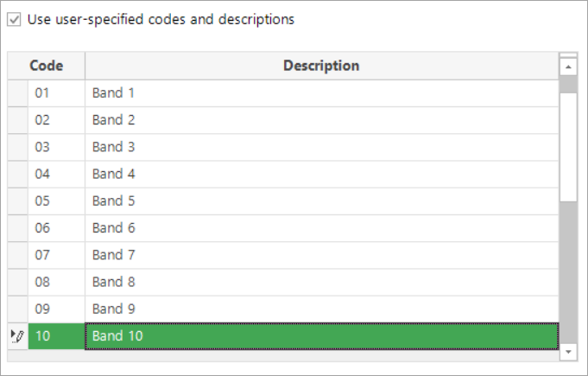
Task: Select the Band 1 description cell
Action: (x=321, y=93)
